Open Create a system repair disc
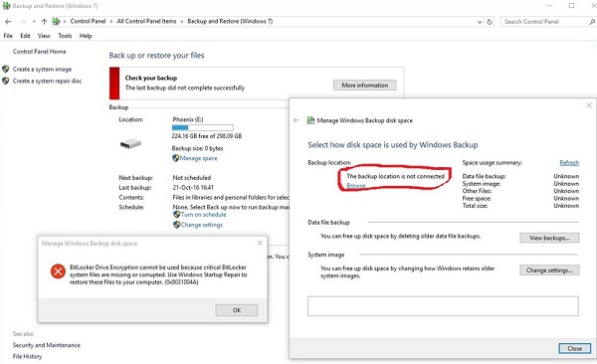Viewport: 597px width, 364px height. [47, 82]
